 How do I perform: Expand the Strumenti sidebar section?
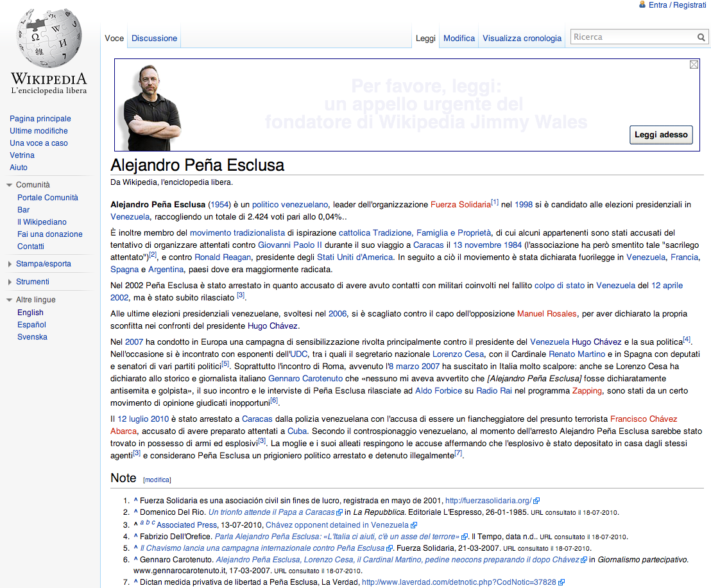(33, 282)
